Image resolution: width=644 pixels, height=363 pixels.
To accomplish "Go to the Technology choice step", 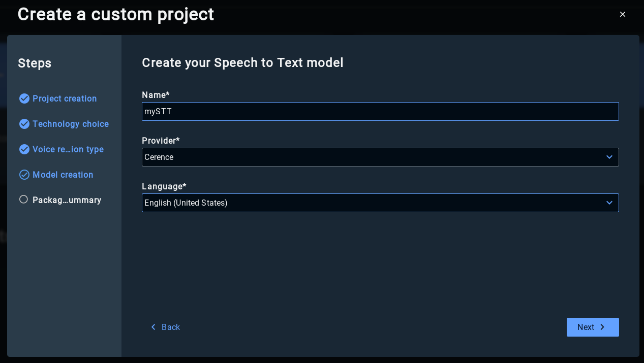I will coord(71,124).
